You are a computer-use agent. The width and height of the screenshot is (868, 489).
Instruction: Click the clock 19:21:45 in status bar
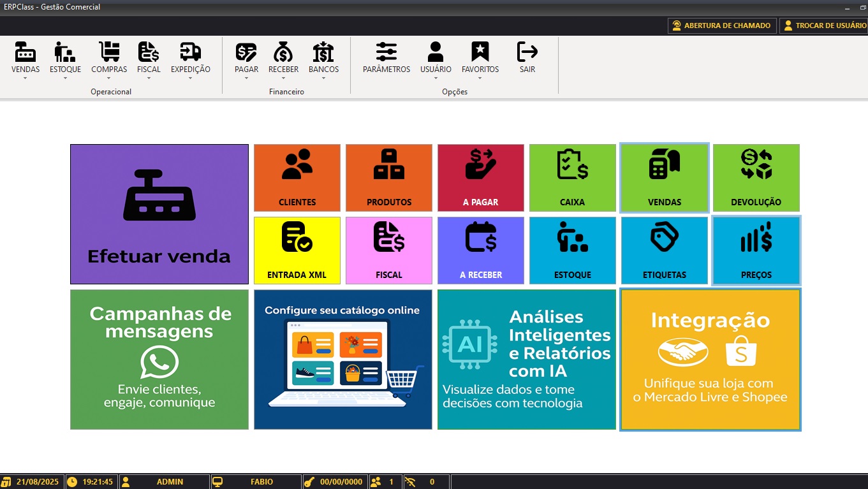98,482
